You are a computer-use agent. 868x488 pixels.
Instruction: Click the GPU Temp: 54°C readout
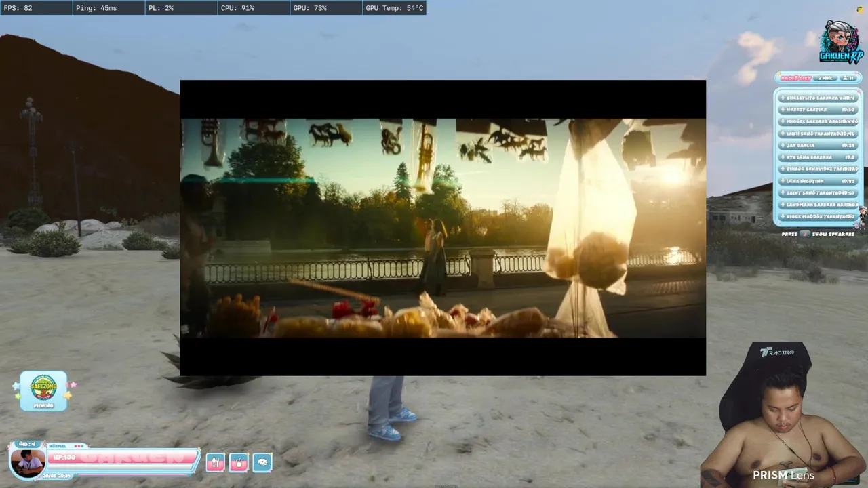pos(395,8)
